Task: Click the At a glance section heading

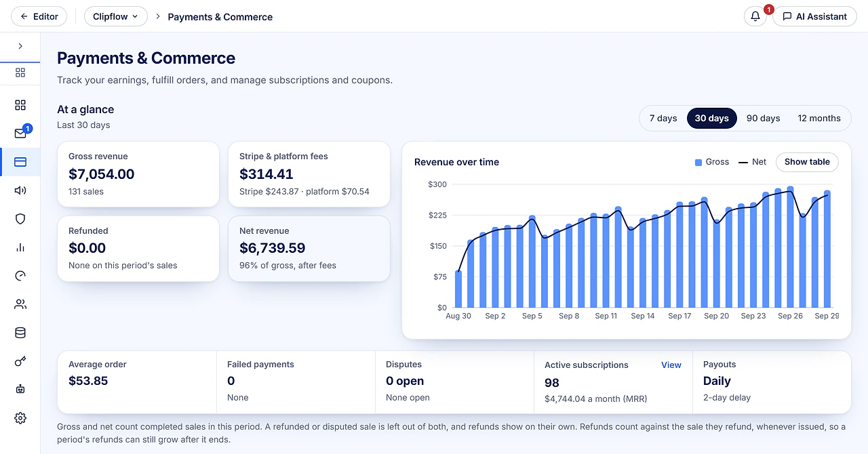Action: 85,110
